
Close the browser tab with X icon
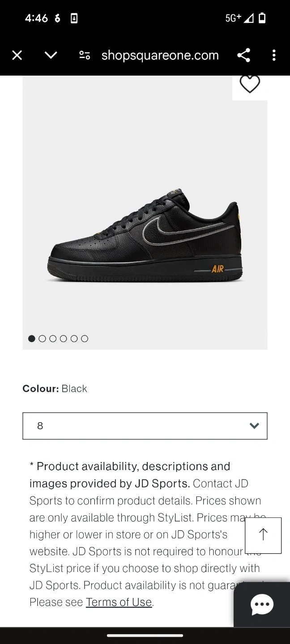(x=17, y=55)
